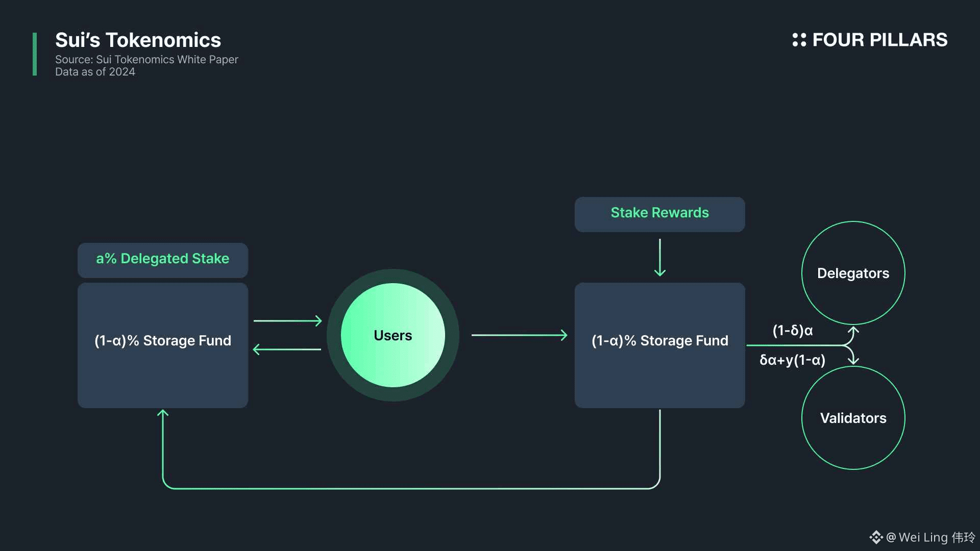Click the up arrow beneath left Storage Fund
Screen dimensions: 980x551
coord(163,414)
